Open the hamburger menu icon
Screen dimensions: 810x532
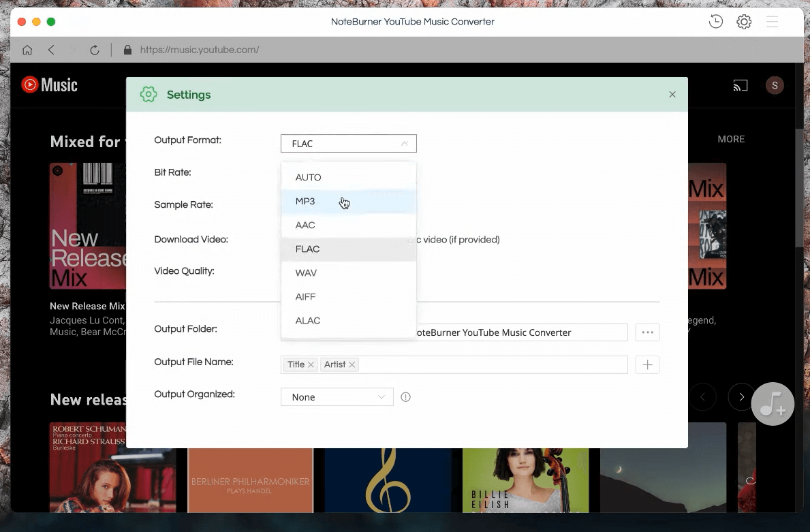(x=772, y=22)
